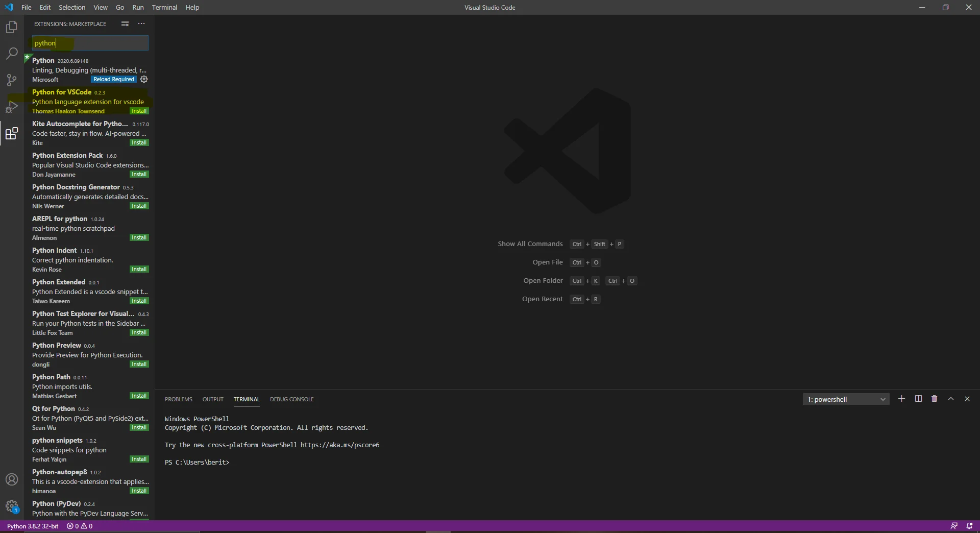Maximize the panel size chevron
The image size is (980, 533).
click(x=951, y=399)
